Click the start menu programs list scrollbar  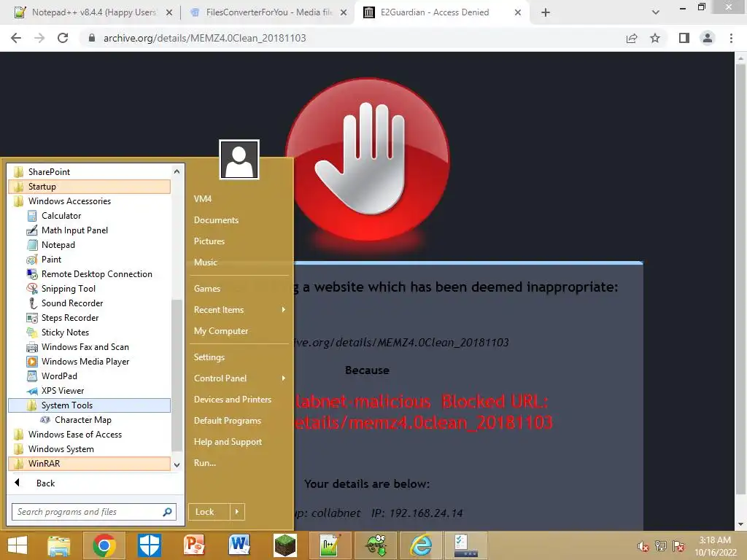coord(177,376)
